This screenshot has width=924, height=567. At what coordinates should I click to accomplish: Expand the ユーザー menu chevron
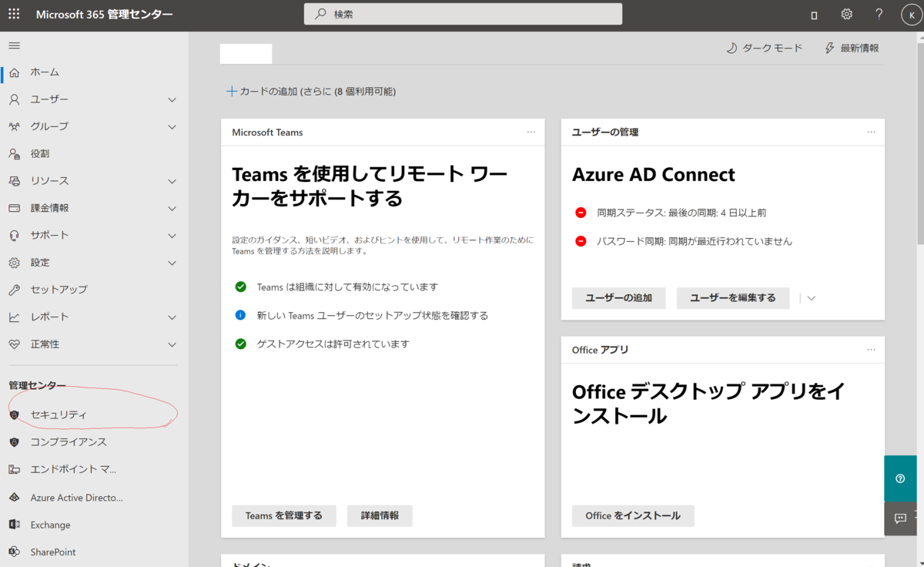[172, 100]
